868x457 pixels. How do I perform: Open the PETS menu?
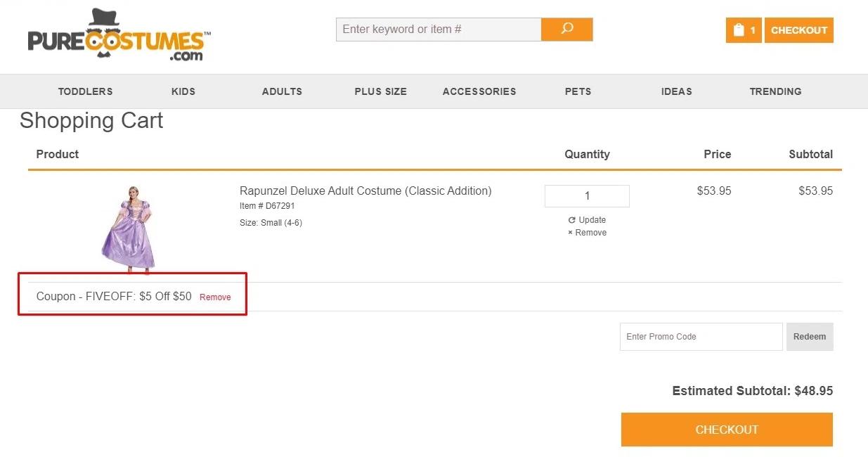[578, 91]
